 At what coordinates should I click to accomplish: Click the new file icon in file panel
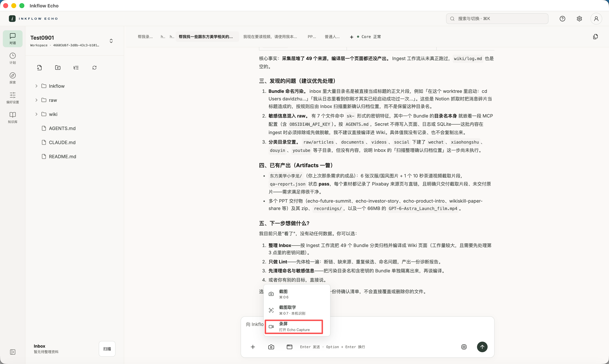tap(39, 68)
